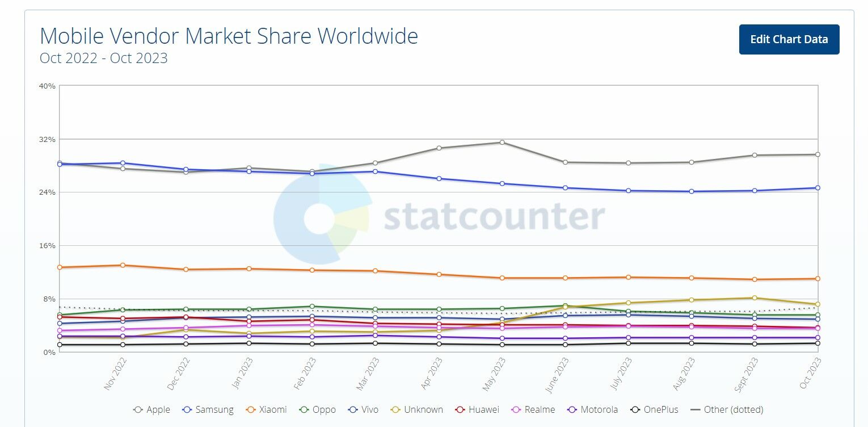Click the Other (dotted) legend entry
This screenshot has width=868, height=427.
click(727, 409)
